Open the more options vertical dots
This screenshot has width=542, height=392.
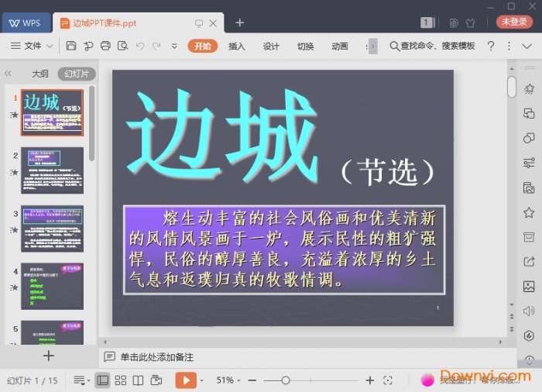pyautogui.click(x=509, y=46)
